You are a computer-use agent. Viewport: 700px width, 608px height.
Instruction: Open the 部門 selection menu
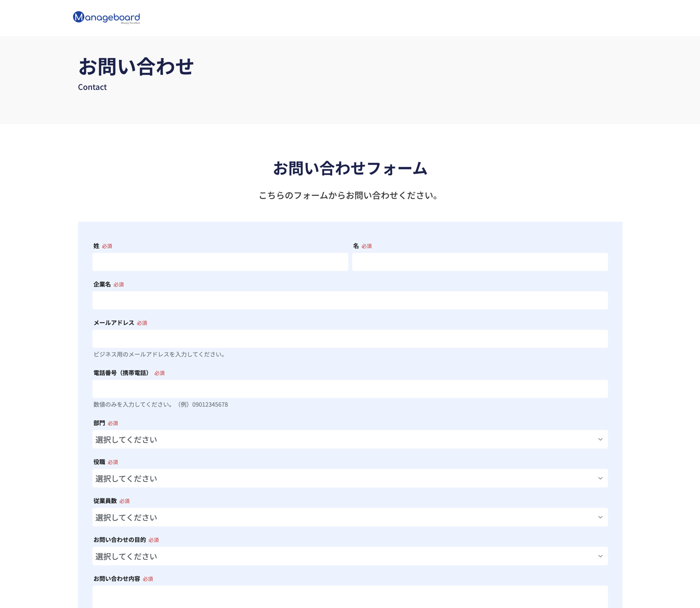[350, 439]
